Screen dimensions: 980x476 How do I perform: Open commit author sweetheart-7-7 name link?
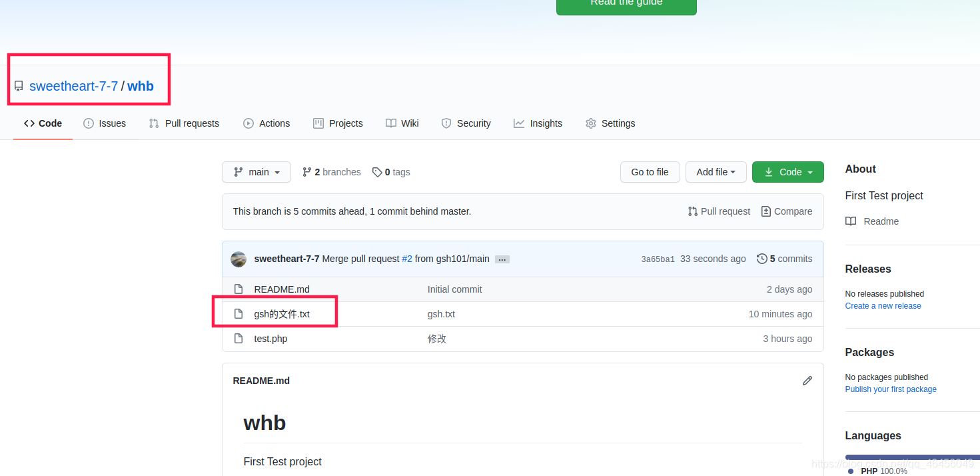(x=286, y=259)
